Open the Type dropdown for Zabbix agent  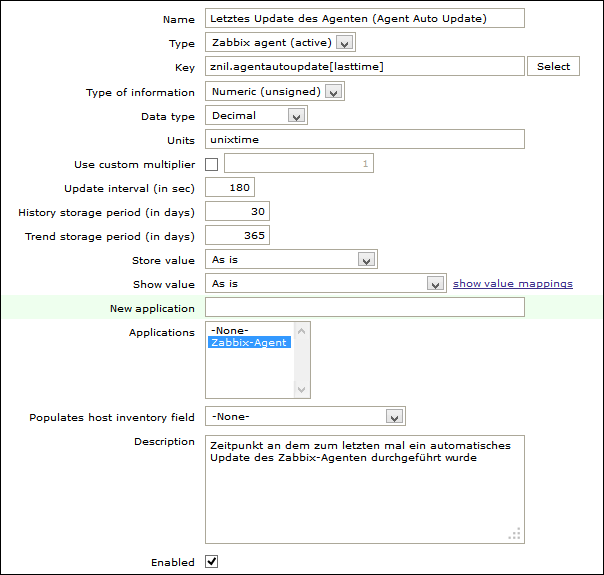pyautogui.click(x=280, y=43)
